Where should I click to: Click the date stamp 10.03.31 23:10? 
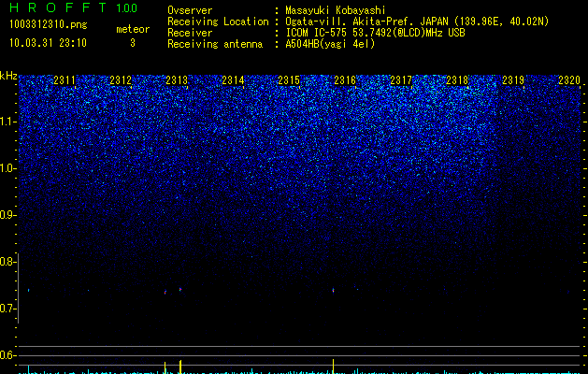(x=48, y=43)
